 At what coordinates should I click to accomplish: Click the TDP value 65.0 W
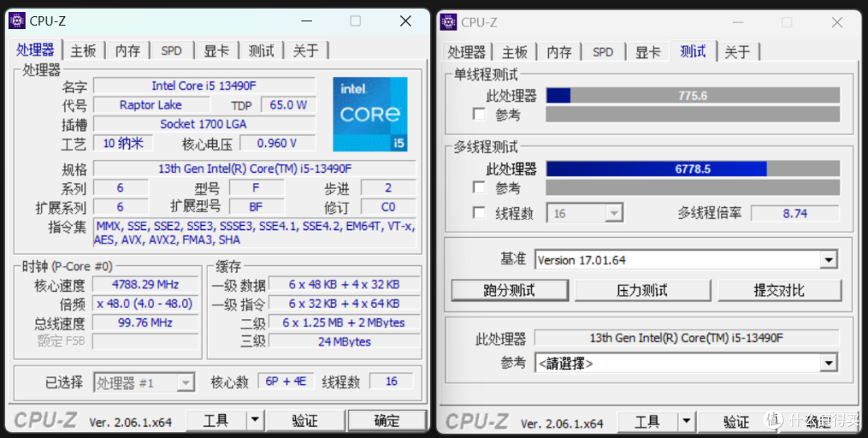point(289,104)
